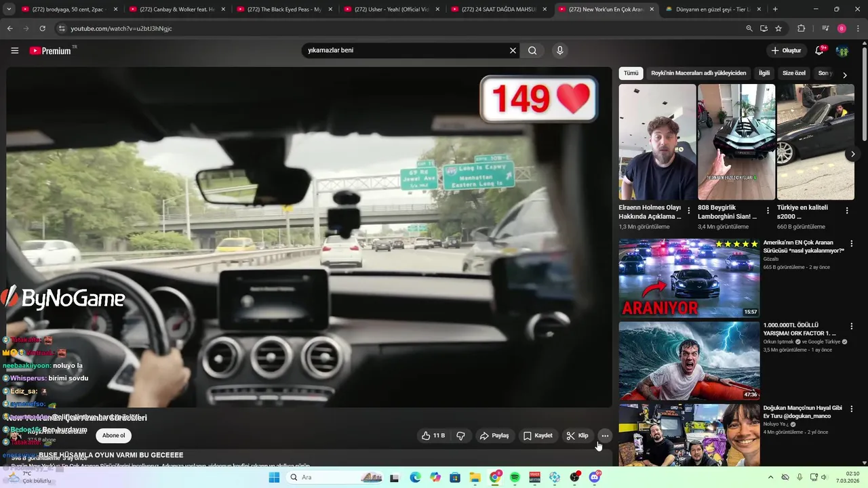Screen dimensions: 868x488
Task: Open Türkiye en kaliteli s2000 Short
Action: (x=815, y=142)
